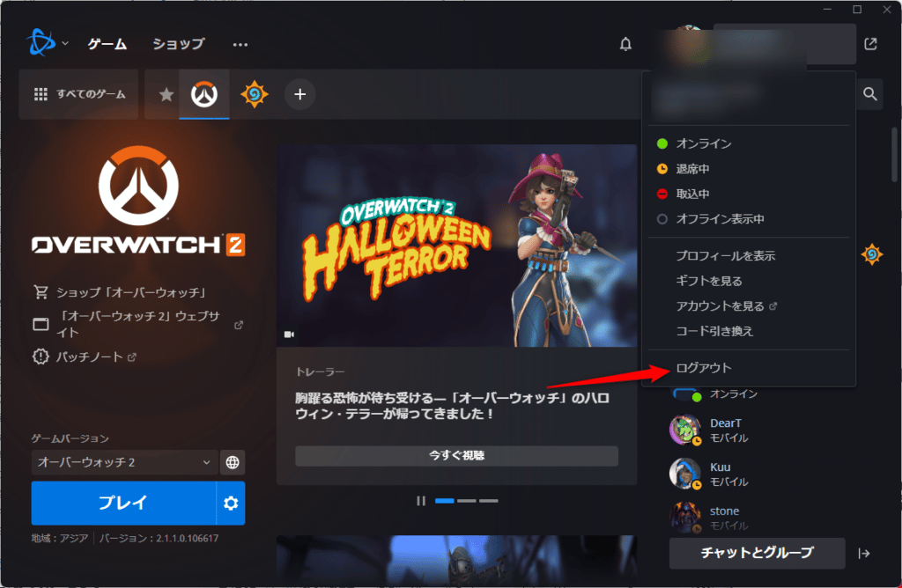The height and width of the screenshot is (588, 902).
Task: Click the website window icon
Action: click(41, 325)
